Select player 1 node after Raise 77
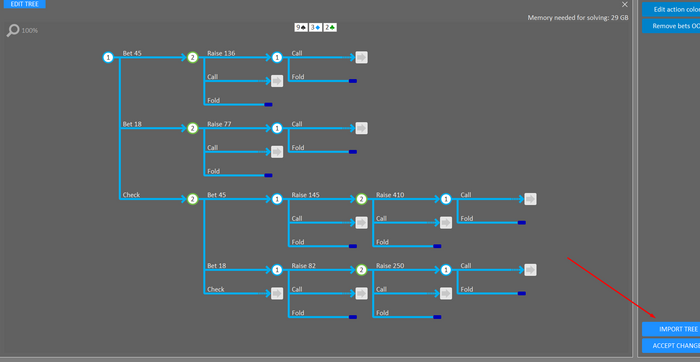Screen dimensions: 700x362 (x=277, y=129)
